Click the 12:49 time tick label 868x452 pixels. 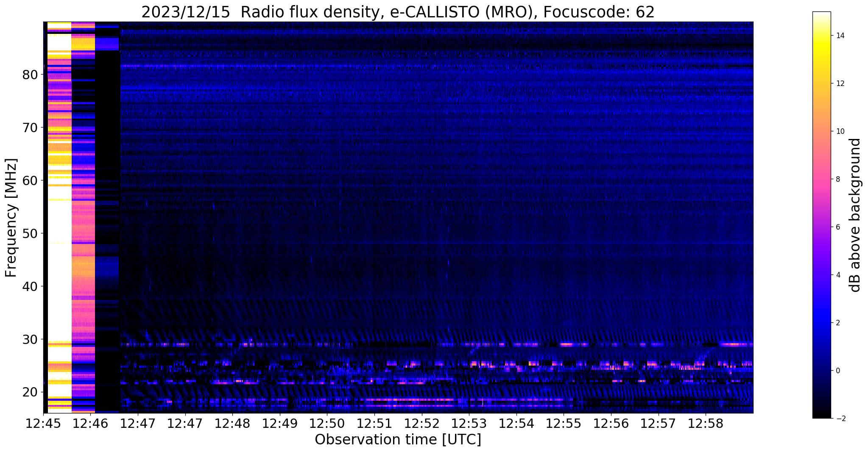[280, 423]
